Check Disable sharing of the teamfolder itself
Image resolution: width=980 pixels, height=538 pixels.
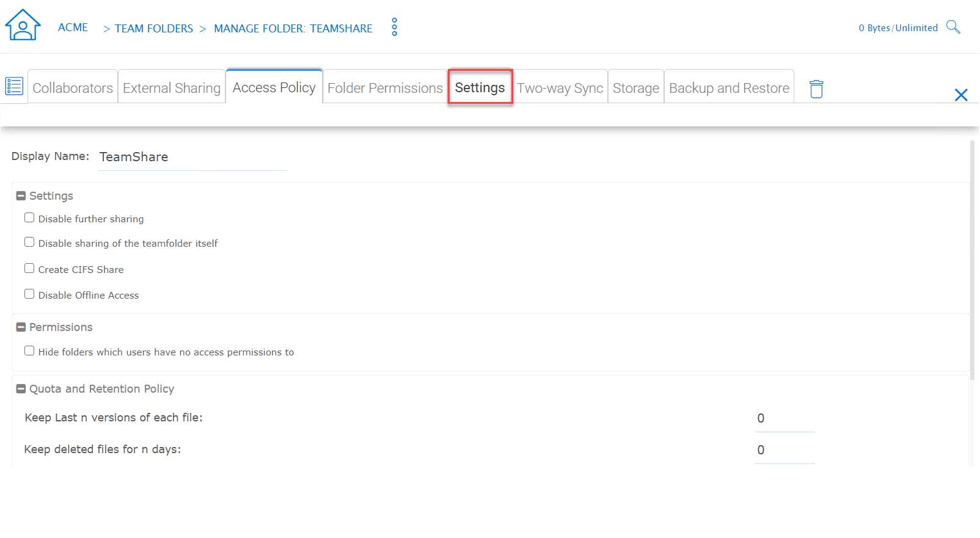[29, 242]
